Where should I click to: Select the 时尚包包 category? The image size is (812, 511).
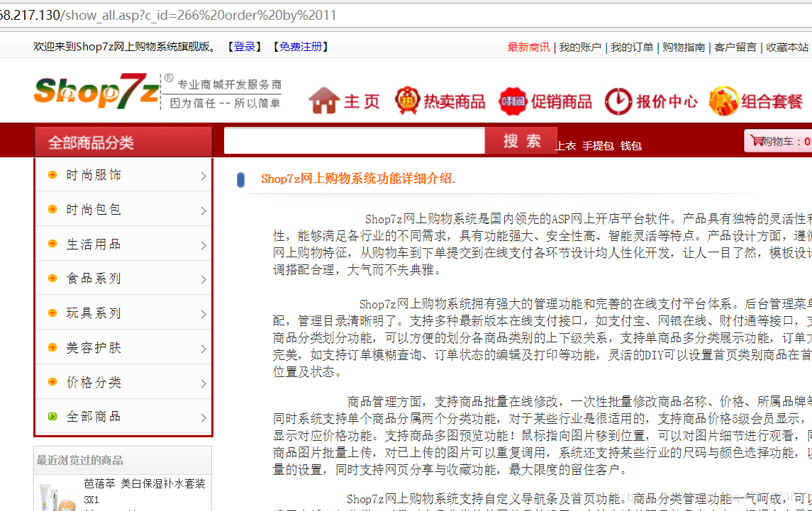[x=94, y=209]
